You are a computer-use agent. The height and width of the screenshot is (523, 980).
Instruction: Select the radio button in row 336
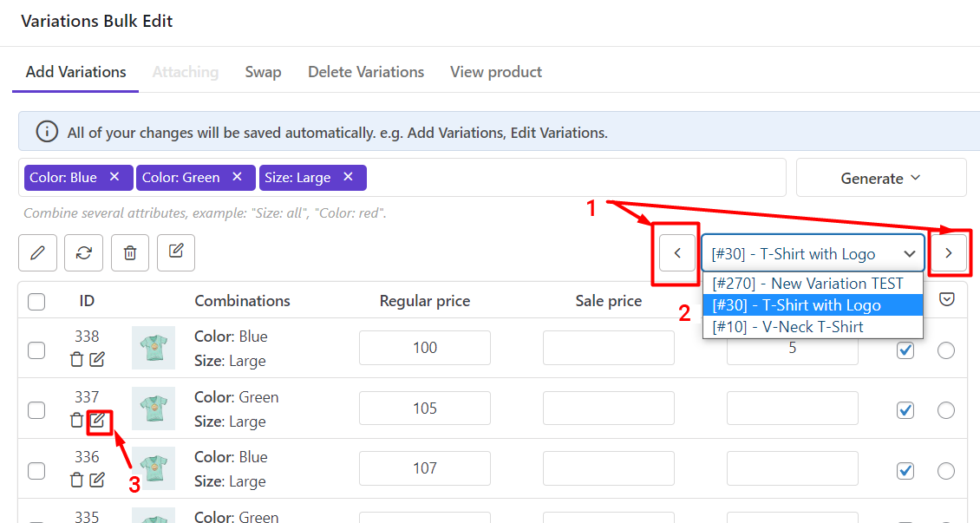point(946,470)
